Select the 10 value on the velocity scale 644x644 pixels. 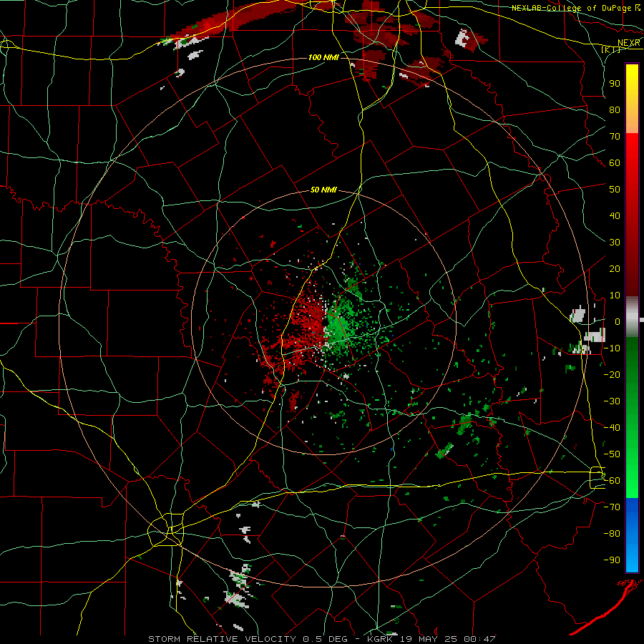pos(615,296)
